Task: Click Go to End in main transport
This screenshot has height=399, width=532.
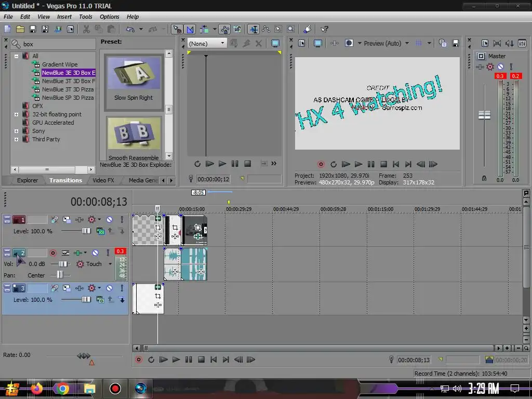Action: click(x=225, y=360)
